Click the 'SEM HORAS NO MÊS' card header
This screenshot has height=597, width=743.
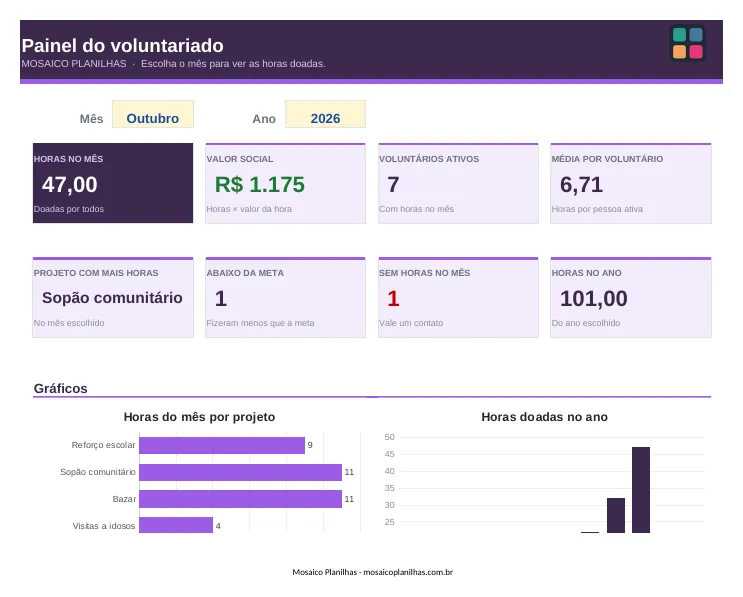coord(425,273)
